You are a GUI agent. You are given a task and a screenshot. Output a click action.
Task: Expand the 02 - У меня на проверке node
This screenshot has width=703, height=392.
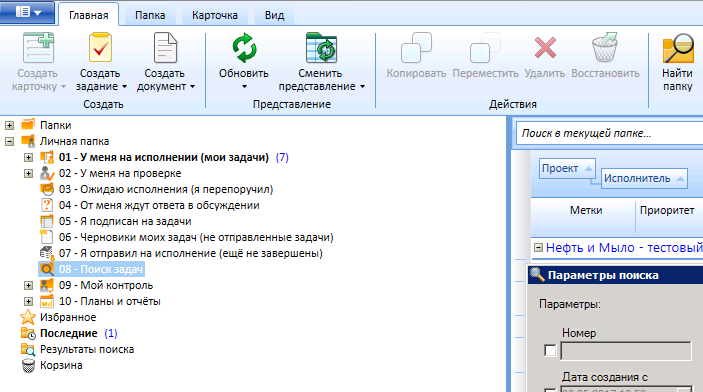[28, 173]
